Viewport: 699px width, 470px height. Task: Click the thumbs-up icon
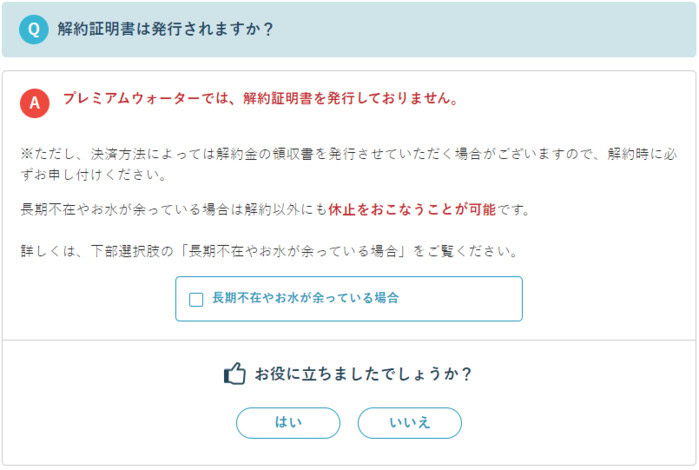coord(234,375)
